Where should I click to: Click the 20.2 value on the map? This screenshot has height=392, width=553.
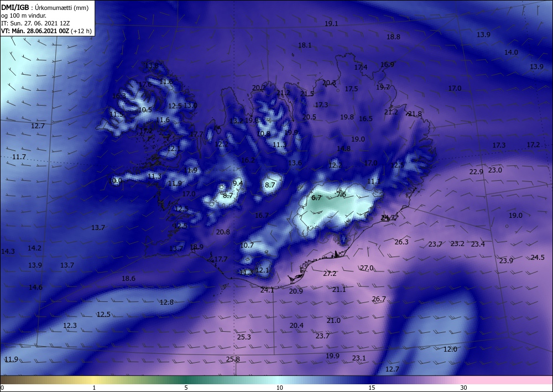coord(259,88)
